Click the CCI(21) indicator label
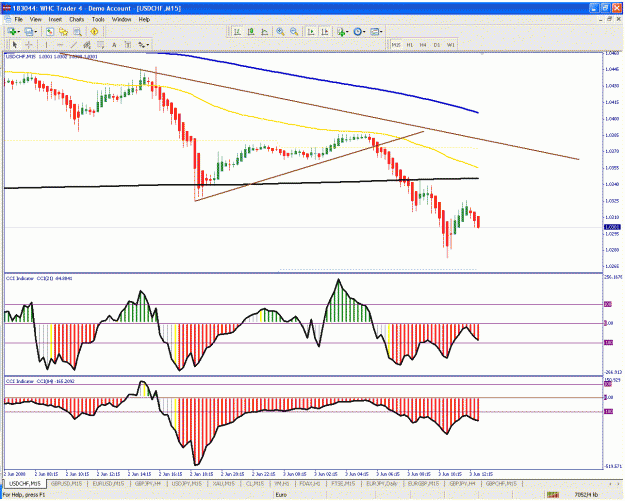This screenshot has height=501, width=625. 39,279
